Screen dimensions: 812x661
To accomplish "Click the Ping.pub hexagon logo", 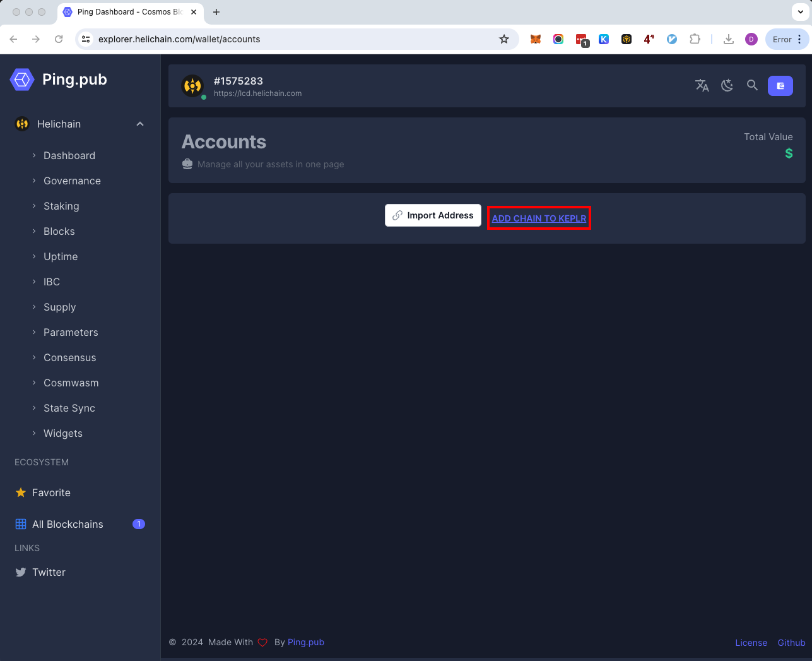I will tap(22, 80).
